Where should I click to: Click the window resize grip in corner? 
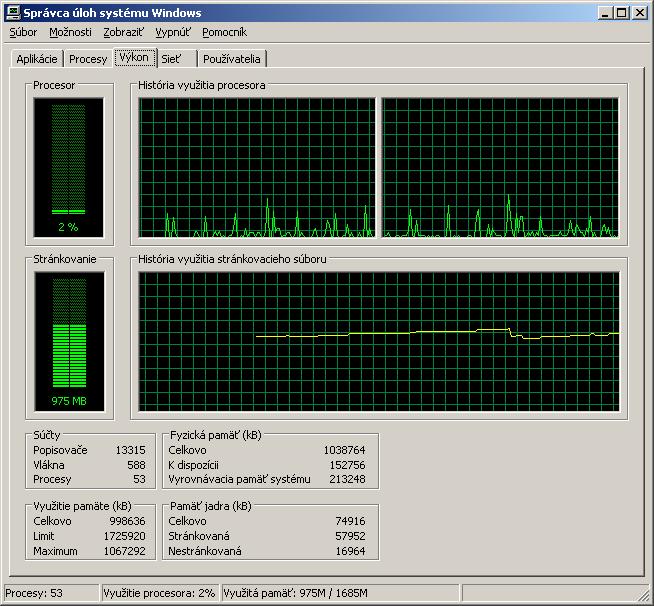[x=643, y=595]
